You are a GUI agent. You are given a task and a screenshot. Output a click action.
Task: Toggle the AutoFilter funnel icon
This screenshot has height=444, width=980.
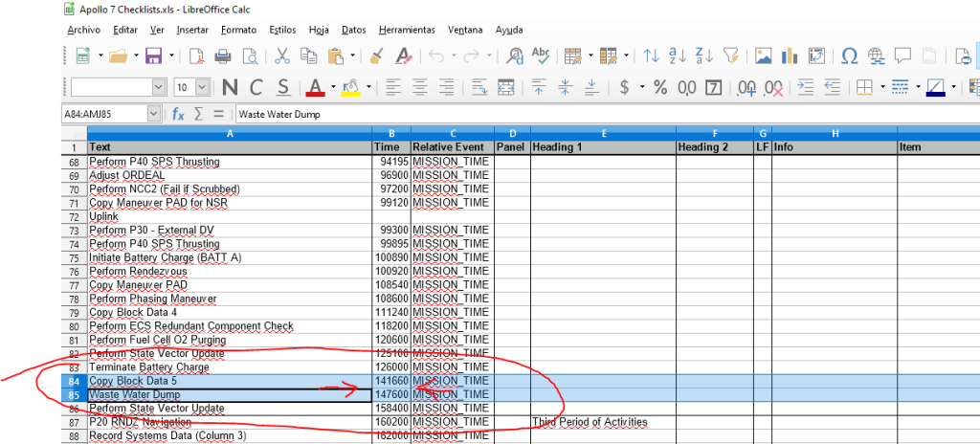730,56
